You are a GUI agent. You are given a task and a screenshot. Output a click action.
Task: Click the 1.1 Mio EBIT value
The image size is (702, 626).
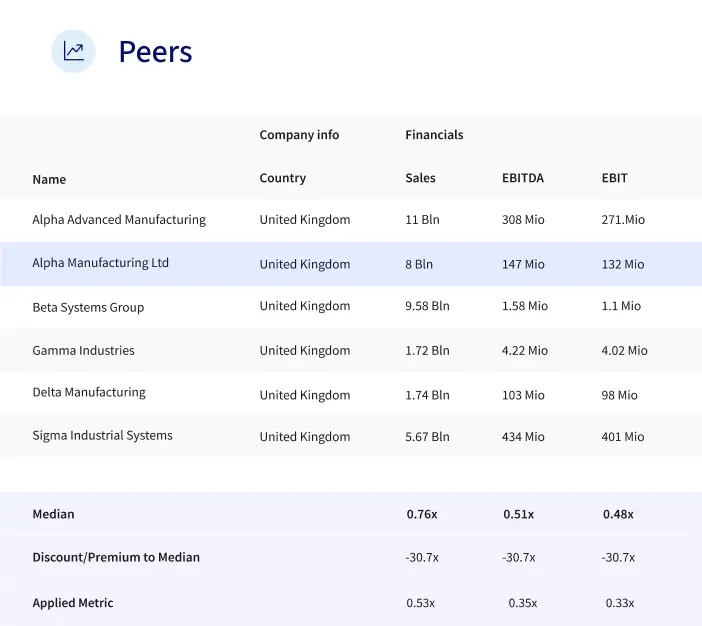621,306
